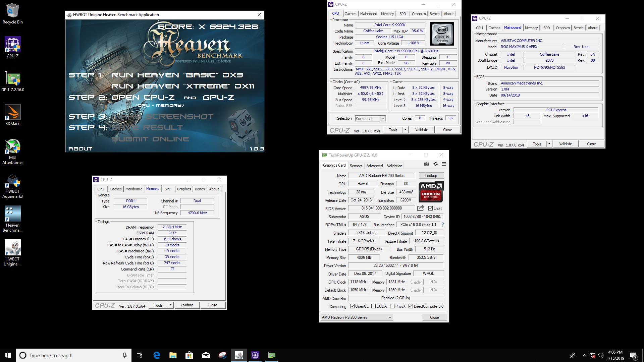Viewport: 644px width, 362px height.
Task: Click the network icon in system tray
Action: click(x=592, y=355)
